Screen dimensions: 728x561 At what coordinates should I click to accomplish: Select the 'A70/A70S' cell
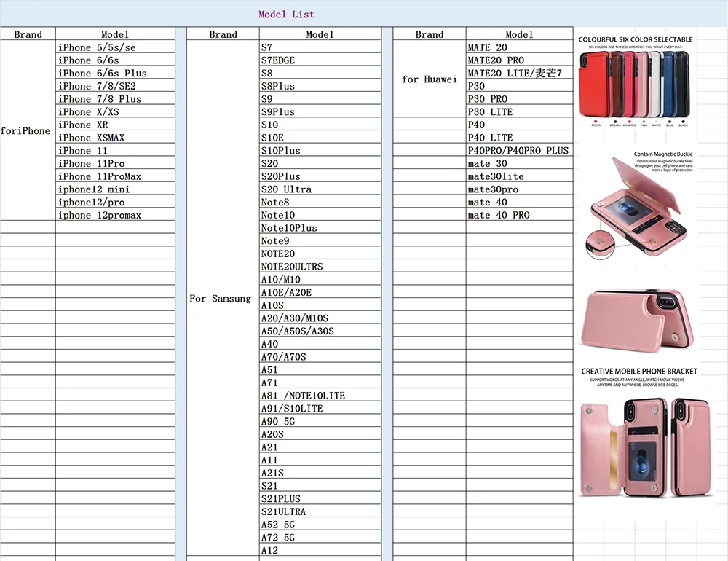(x=320, y=356)
